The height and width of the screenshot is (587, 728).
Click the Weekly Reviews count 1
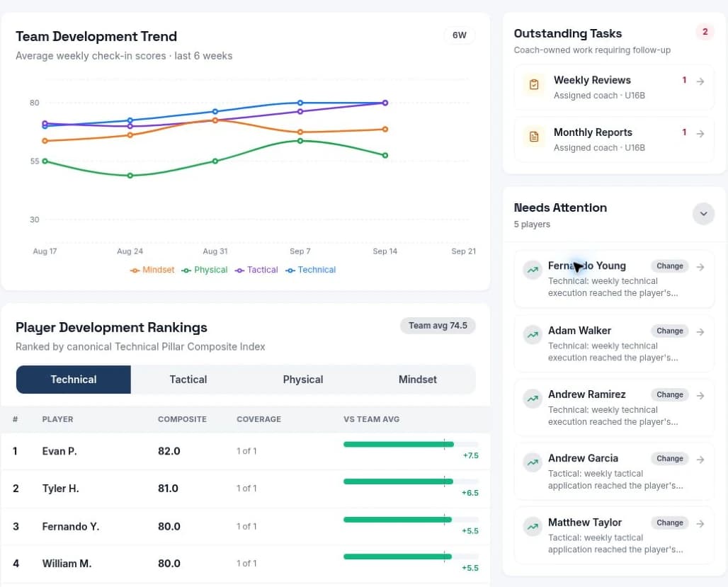[684, 80]
